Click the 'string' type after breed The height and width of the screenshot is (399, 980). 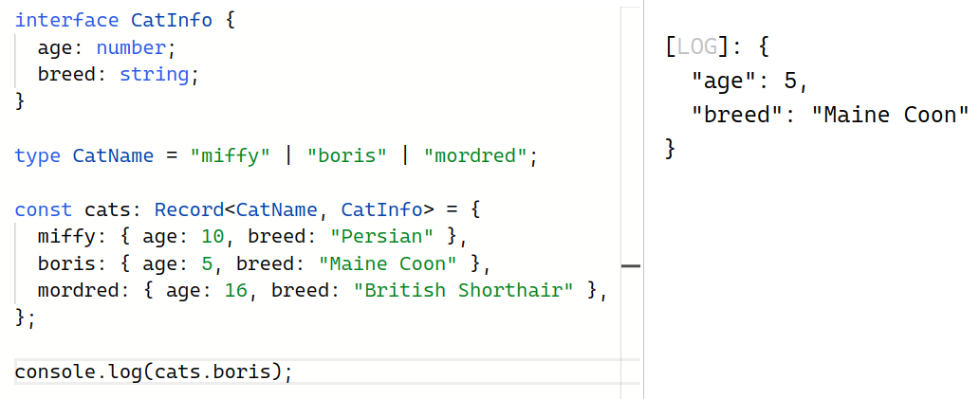tap(154, 75)
